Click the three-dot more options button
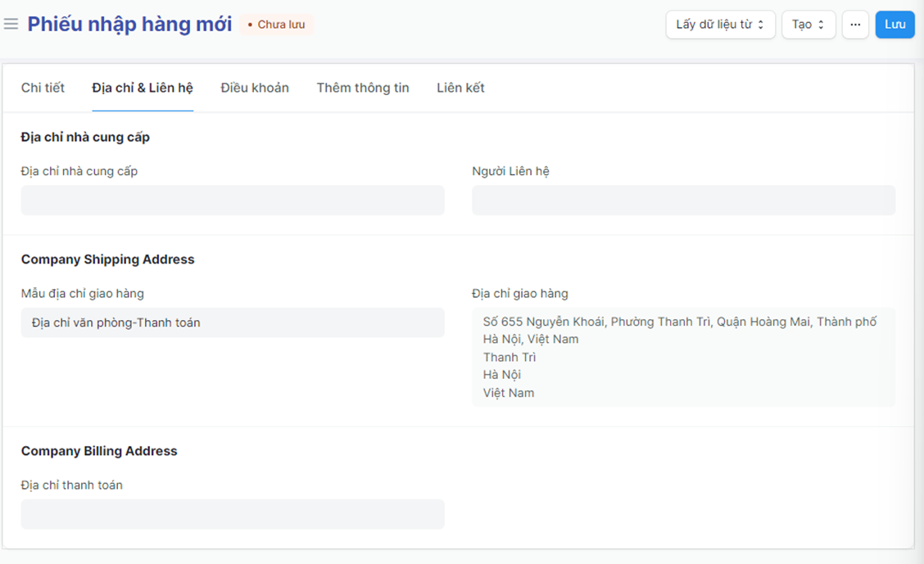Image resolution: width=924 pixels, height=564 pixels. point(854,25)
